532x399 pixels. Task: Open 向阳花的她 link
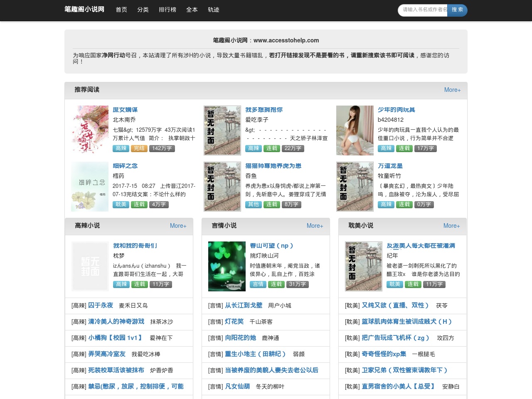pyautogui.click(x=240, y=338)
